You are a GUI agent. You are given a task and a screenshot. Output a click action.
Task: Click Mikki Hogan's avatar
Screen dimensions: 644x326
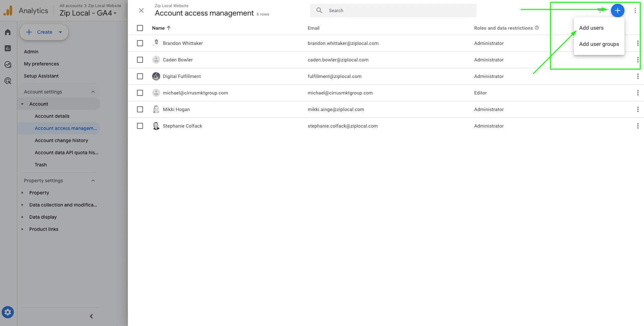point(156,109)
